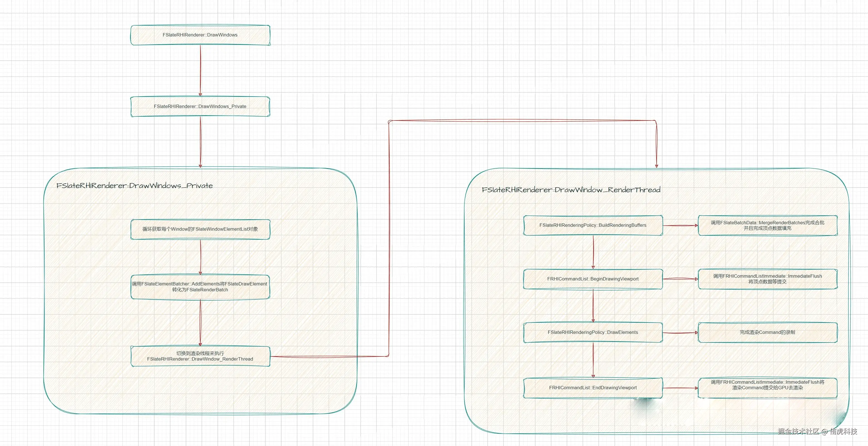Image resolution: width=868 pixels, height=446 pixels.
Task: Select the MergeRenderBatches description box
Action: coord(767,225)
